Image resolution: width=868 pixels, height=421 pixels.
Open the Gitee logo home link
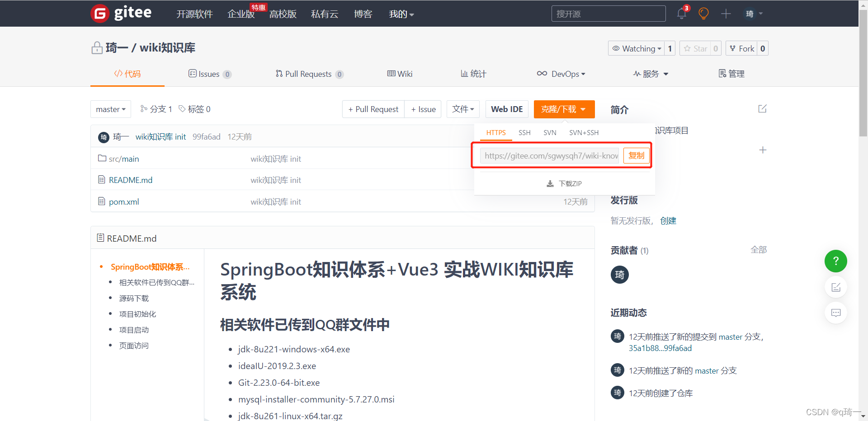coord(121,13)
